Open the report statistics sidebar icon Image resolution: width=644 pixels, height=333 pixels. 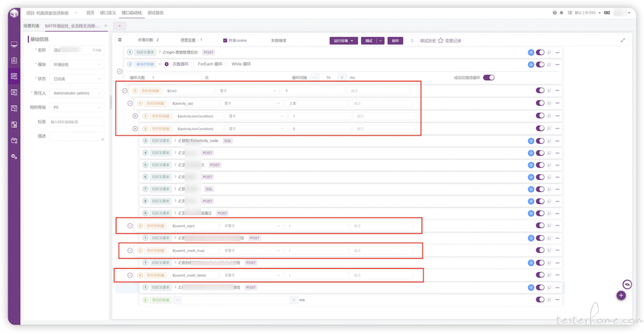tap(14, 125)
